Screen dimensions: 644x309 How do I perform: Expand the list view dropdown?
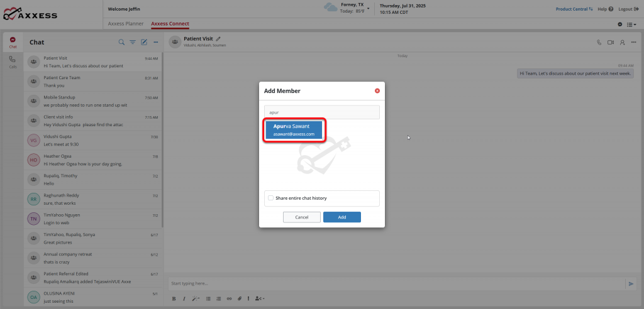coord(631,24)
